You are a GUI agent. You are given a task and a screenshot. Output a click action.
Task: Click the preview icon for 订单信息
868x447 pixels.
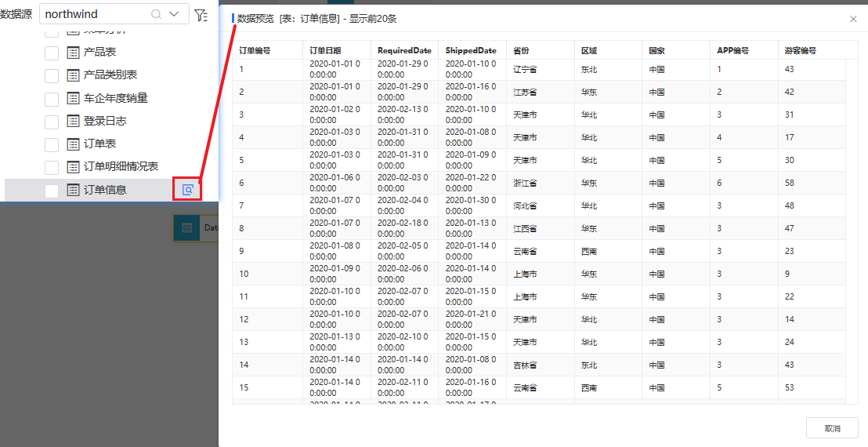point(188,190)
